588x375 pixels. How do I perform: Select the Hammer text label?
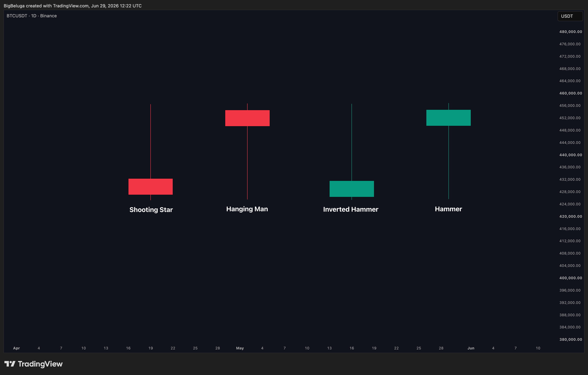[448, 209]
